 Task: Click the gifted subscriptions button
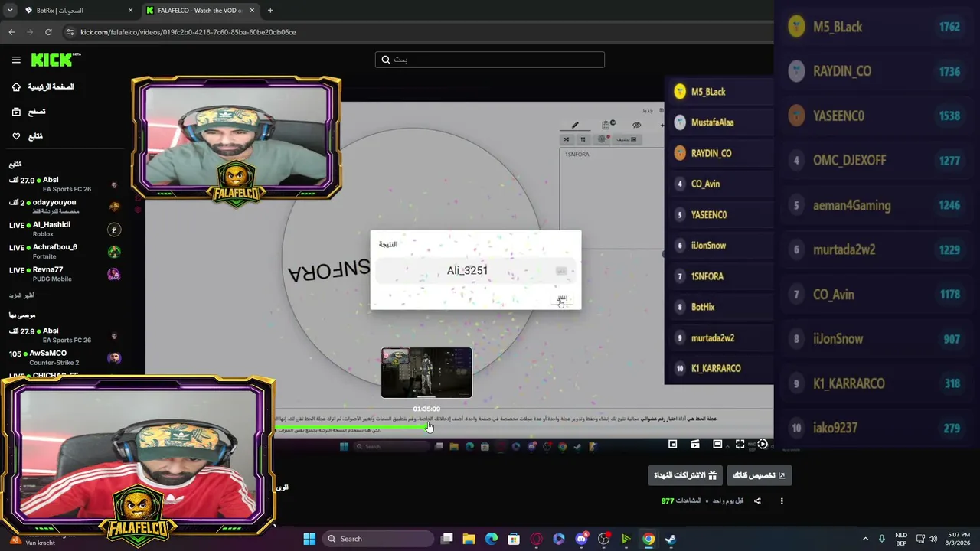pos(685,475)
